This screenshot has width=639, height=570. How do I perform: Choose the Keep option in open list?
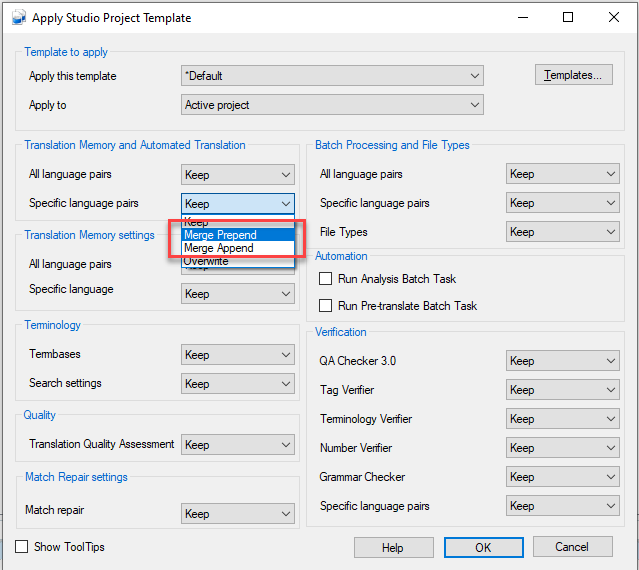point(238,222)
